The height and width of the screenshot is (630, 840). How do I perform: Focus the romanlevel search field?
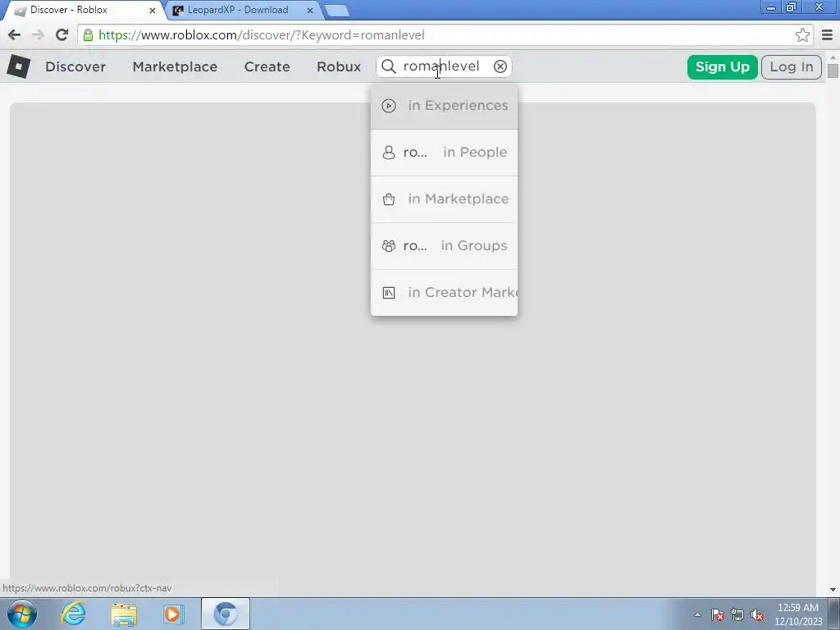(x=444, y=66)
